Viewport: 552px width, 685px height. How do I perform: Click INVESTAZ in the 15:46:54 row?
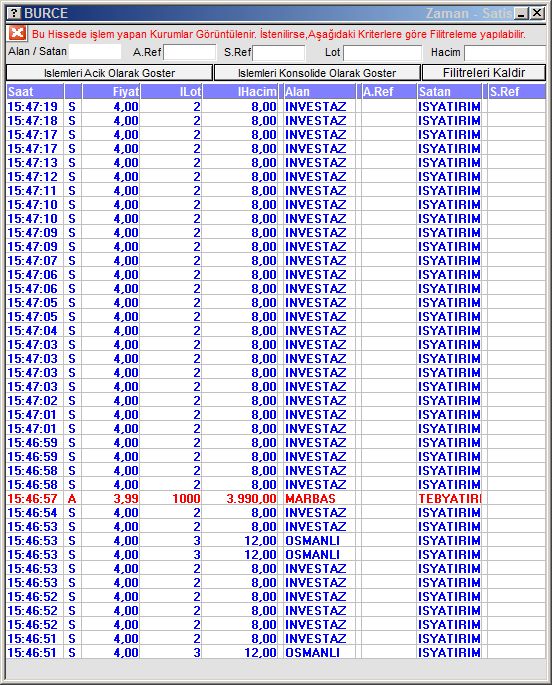[x=315, y=512]
